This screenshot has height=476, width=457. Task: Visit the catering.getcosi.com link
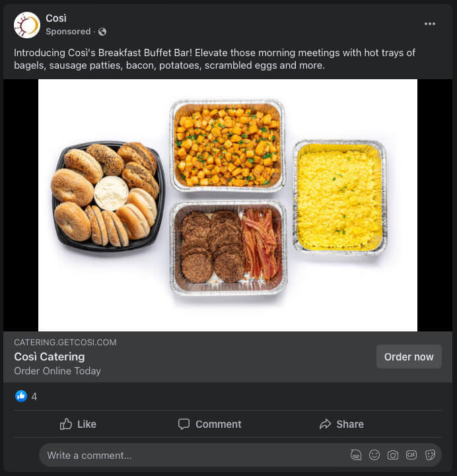pos(65,343)
